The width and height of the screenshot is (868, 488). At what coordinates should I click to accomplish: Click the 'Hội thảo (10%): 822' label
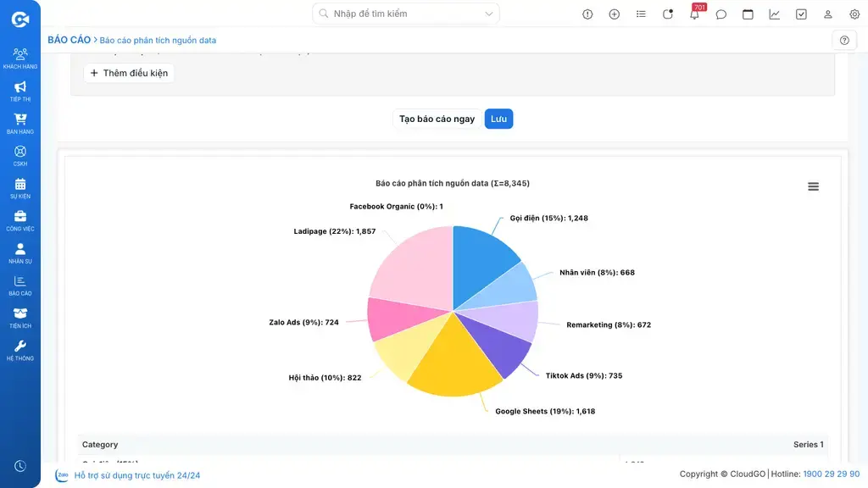[325, 378]
